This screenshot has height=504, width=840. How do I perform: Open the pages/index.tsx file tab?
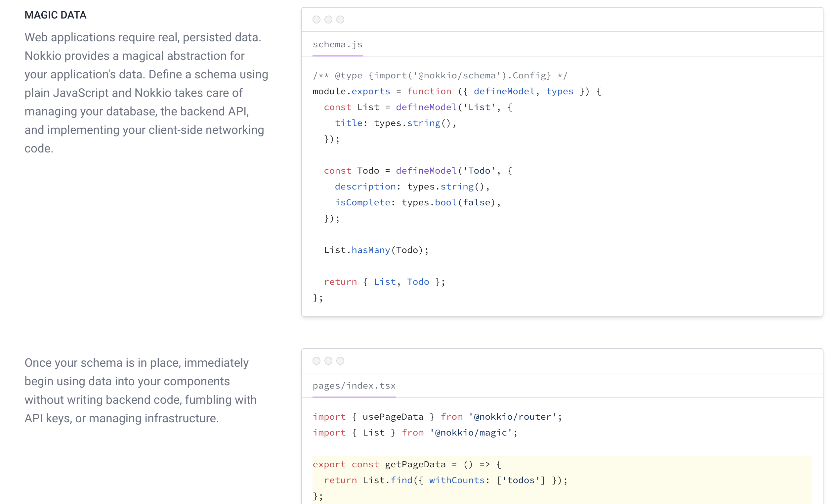[354, 386]
